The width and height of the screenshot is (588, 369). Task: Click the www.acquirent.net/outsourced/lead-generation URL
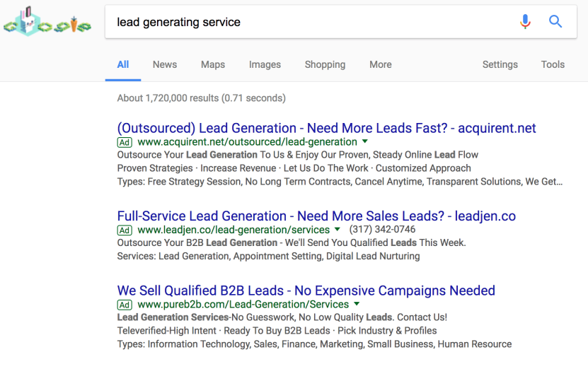[247, 142]
